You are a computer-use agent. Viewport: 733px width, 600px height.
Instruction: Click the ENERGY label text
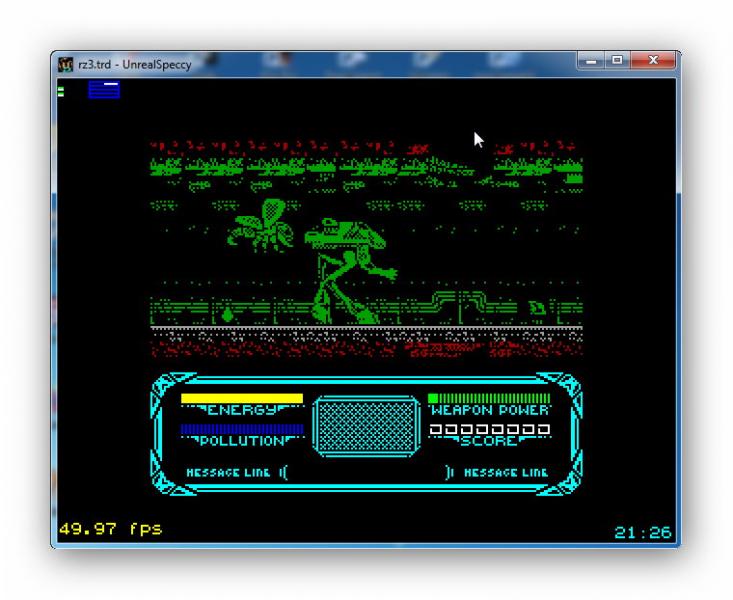tap(241, 410)
